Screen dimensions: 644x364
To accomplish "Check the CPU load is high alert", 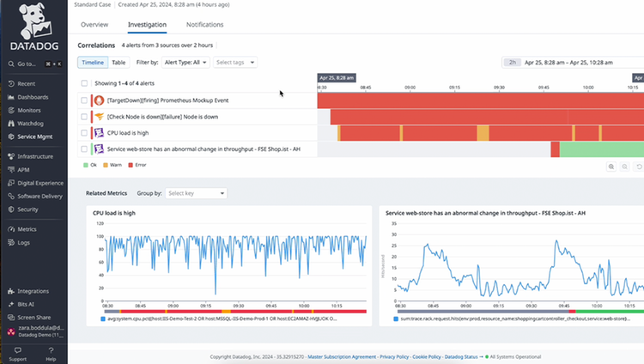I will coord(84,133).
